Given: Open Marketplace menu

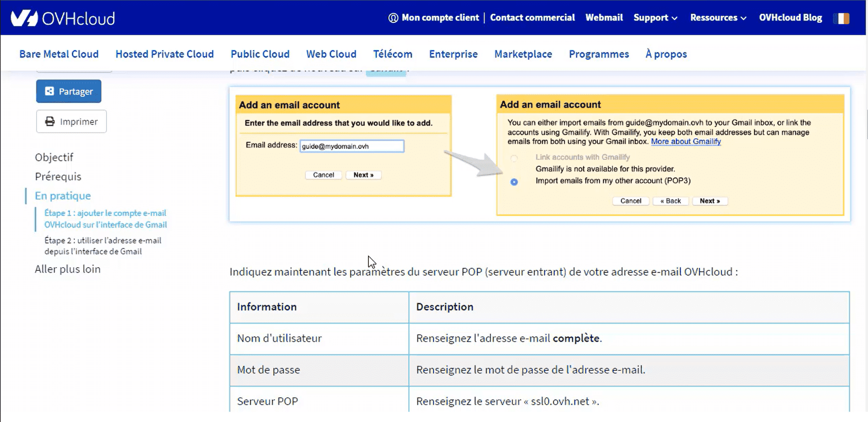Looking at the screenshot, I should 523,54.
